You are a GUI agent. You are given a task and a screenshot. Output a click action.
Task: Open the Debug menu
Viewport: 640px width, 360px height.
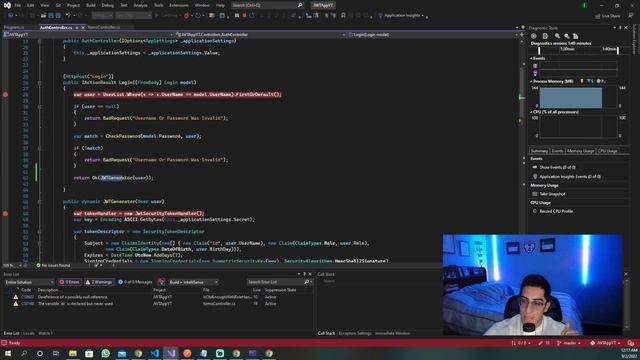[108, 5]
